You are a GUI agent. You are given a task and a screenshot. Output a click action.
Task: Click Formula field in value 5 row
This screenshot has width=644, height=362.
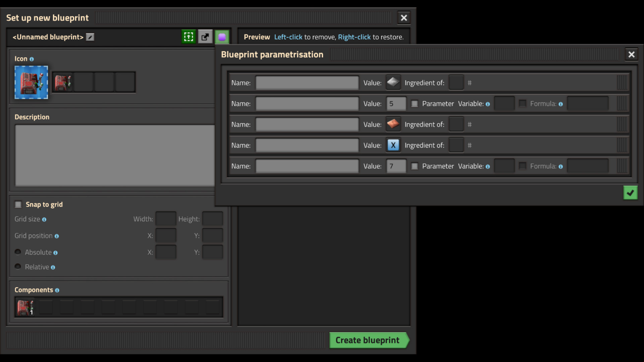[588, 103]
